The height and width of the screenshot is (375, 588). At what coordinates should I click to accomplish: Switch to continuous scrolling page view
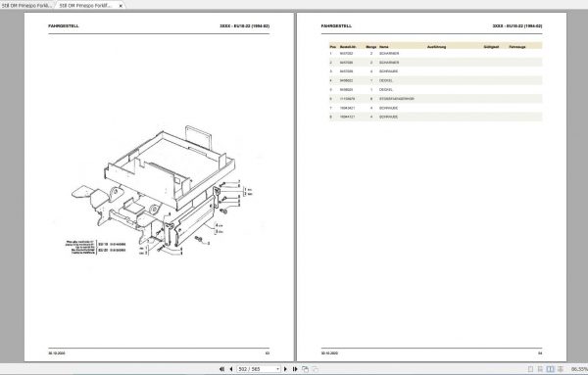(540, 369)
